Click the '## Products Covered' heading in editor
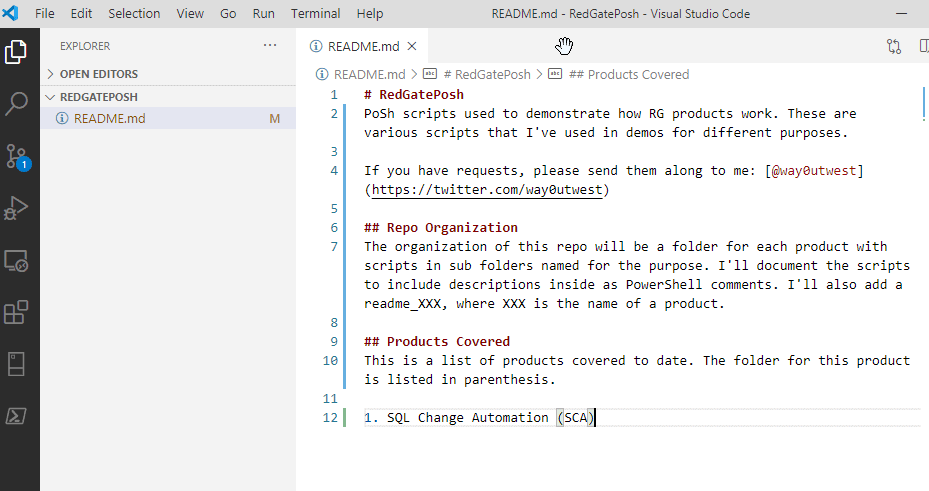This screenshot has width=929, height=491. tap(437, 341)
